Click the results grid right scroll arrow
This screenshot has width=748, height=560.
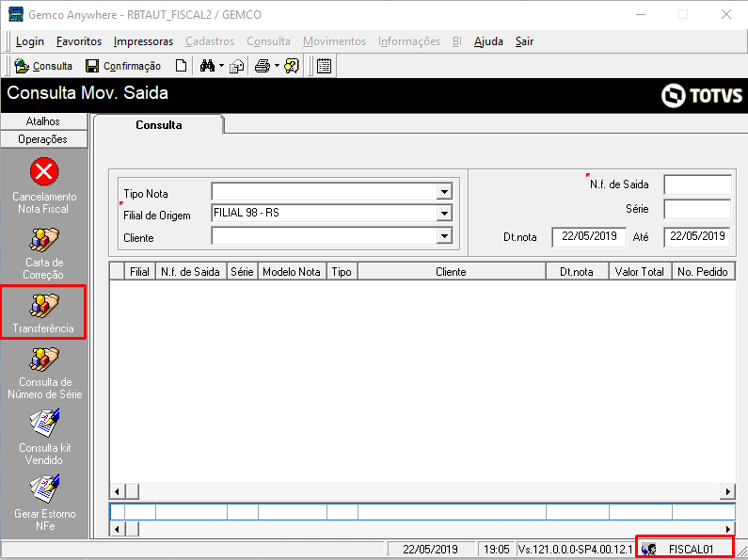click(727, 491)
